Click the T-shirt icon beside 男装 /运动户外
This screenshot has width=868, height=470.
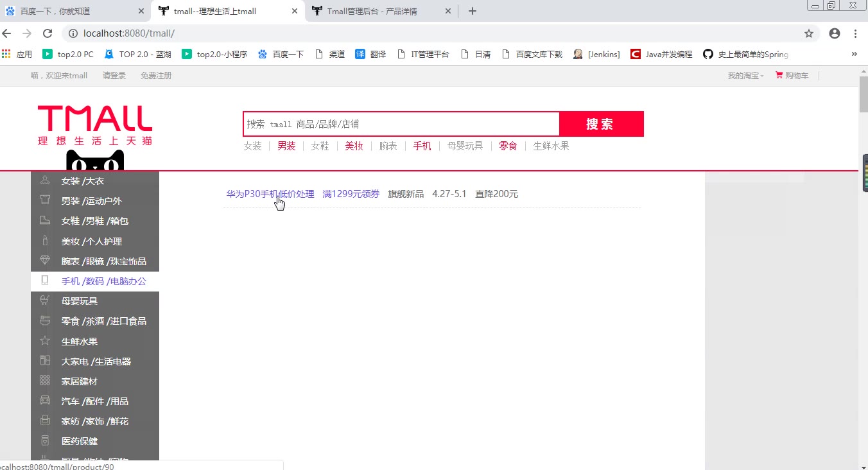(x=45, y=200)
